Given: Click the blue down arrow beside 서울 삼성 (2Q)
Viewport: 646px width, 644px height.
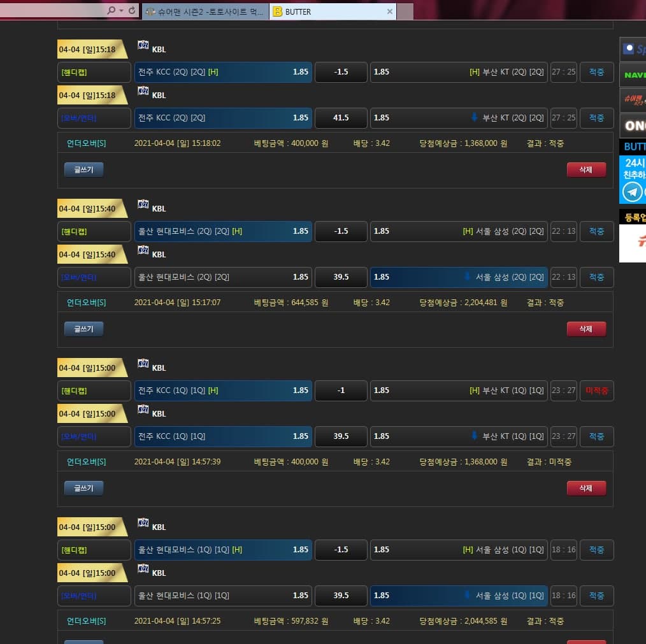Looking at the screenshot, I should pyautogui.click(x=468, y=276).
